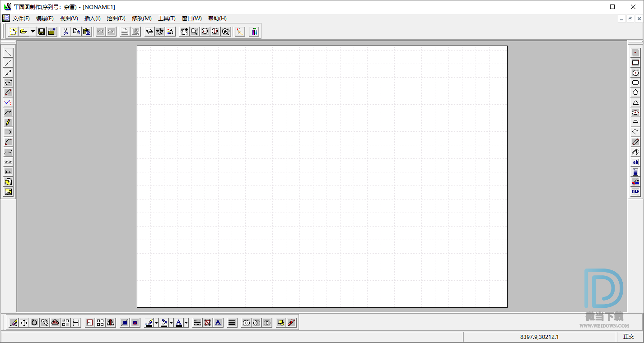Save the drawing with floppy disk icon
This screenshot has height=343, width=644.
click(x=42, y=32)
